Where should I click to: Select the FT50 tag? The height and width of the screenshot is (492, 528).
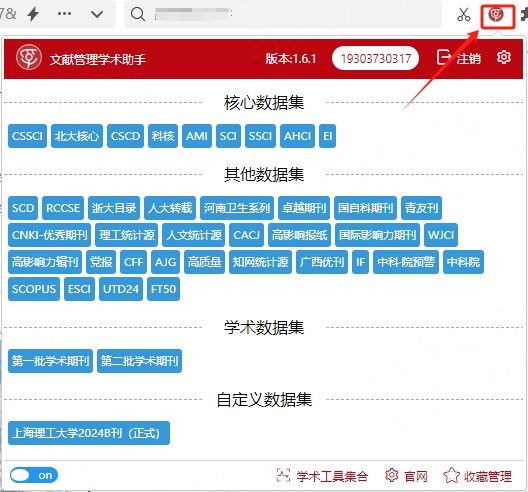[x=163, y=289]
